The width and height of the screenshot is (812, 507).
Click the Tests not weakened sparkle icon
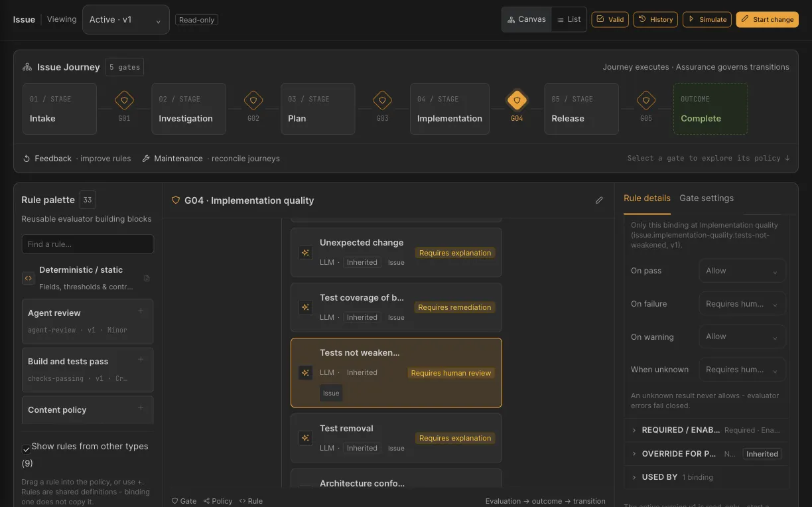tap(305, 373)
